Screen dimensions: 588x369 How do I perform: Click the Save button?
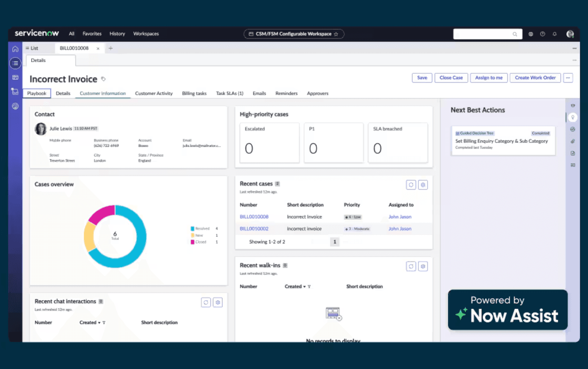pyautogui.click(x=422, y=78)
